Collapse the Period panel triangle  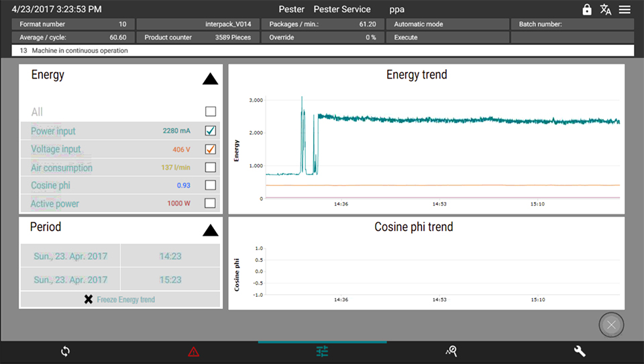(211, 231)
